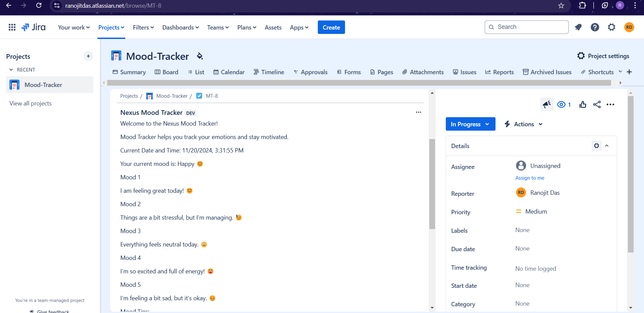This screenshot has width=644, height=313.
Task: Add a shortcut with the plus icon
Action: click(629, 72)
